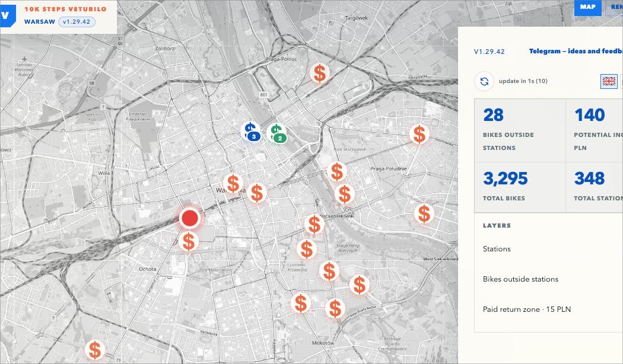Click the WARSAW city label
Image resolution: width=623 pixels, height=364 pixels.
pos(39,22)
